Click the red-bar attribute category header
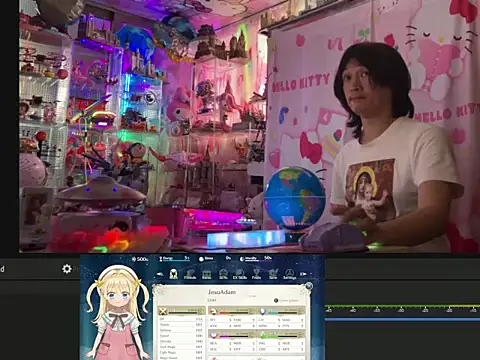Screen dimensions: 480x360 pyautogui.click(x=232, y=311)
